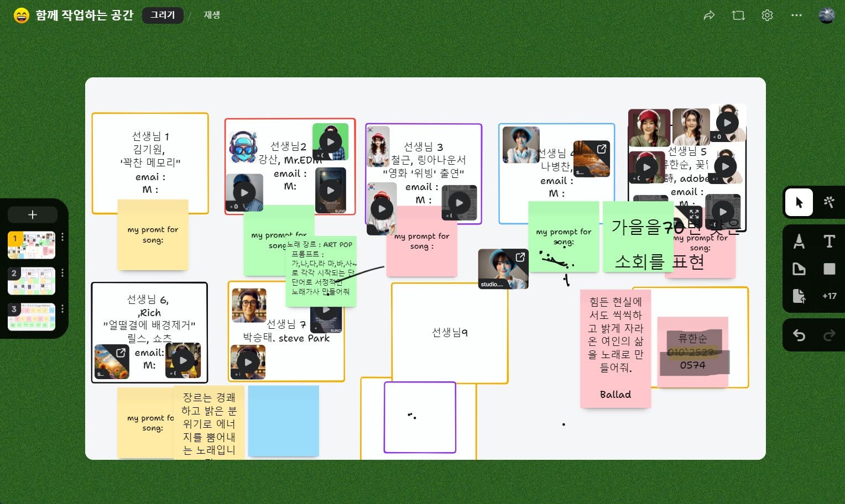Click the "영화 '위빙' 출연" text
Screen dimensions: 845x504
[424, 173]
